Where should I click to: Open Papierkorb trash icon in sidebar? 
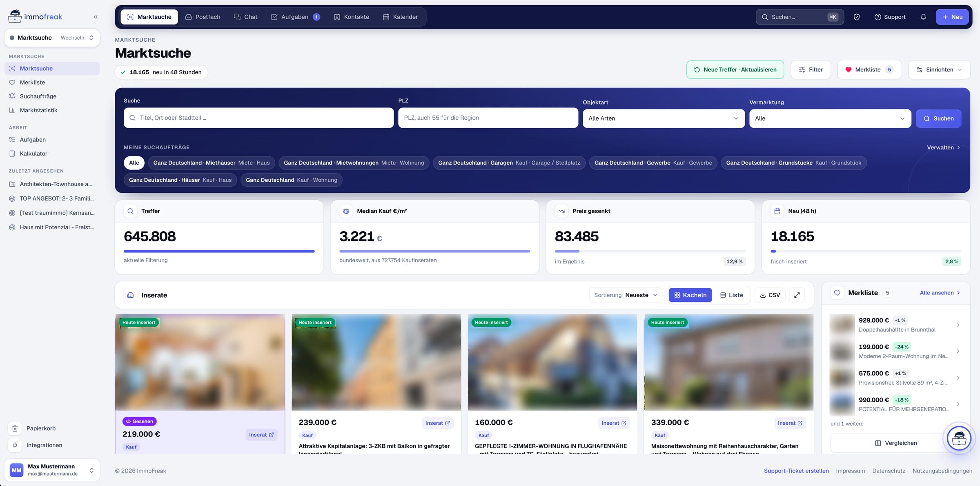(x=15, y=428)
